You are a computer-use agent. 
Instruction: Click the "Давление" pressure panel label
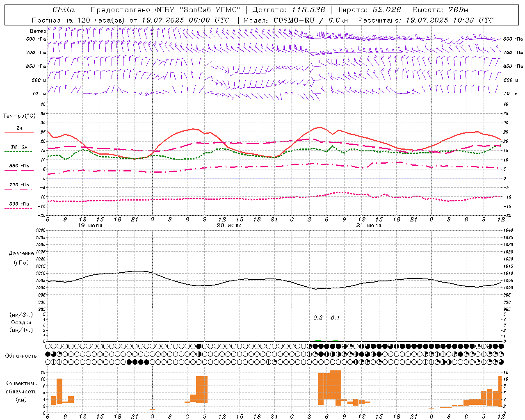(21, 253)
